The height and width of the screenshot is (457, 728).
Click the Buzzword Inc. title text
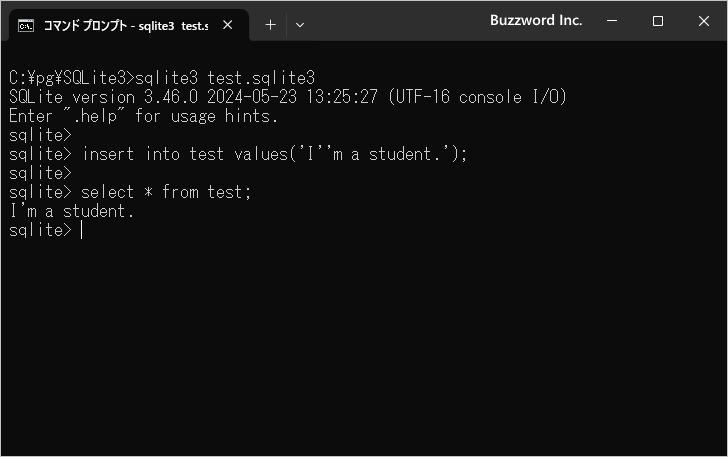(536, 20)
